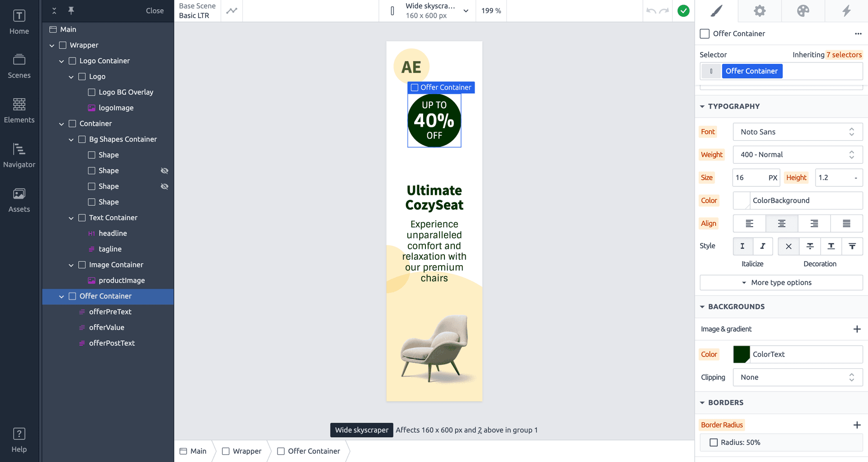This screenshot has width=868, height=462.
Task: Expand More type options
Action: coord(781,282)
